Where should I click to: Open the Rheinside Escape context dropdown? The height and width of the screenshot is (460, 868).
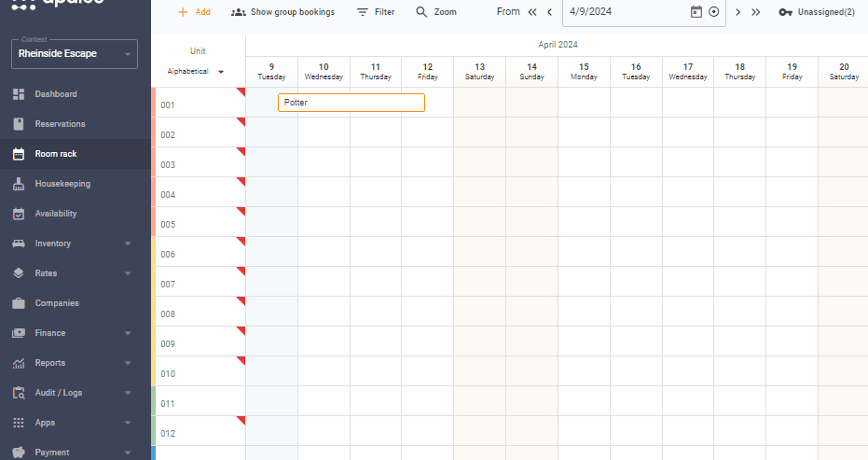[75, 54]
